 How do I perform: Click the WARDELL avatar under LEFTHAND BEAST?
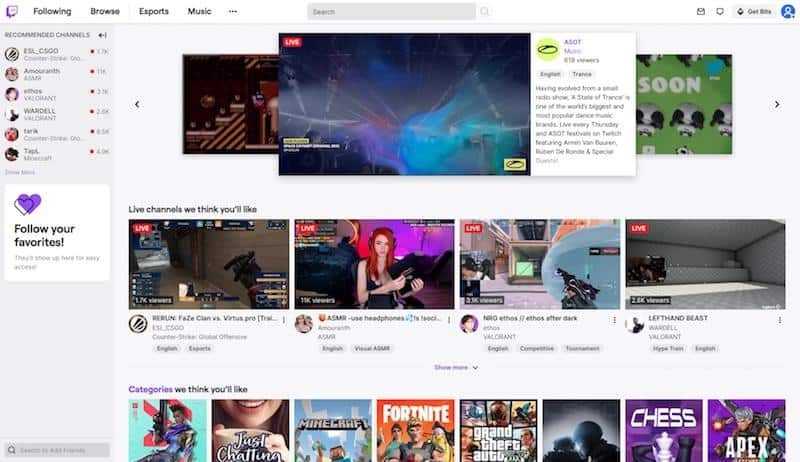tap(635, 324)
